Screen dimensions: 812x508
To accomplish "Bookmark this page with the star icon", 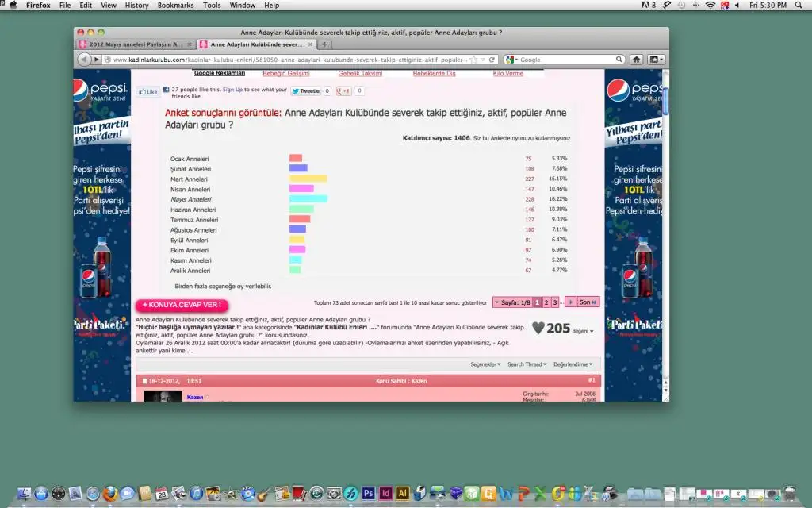I will tap(473, 60).
